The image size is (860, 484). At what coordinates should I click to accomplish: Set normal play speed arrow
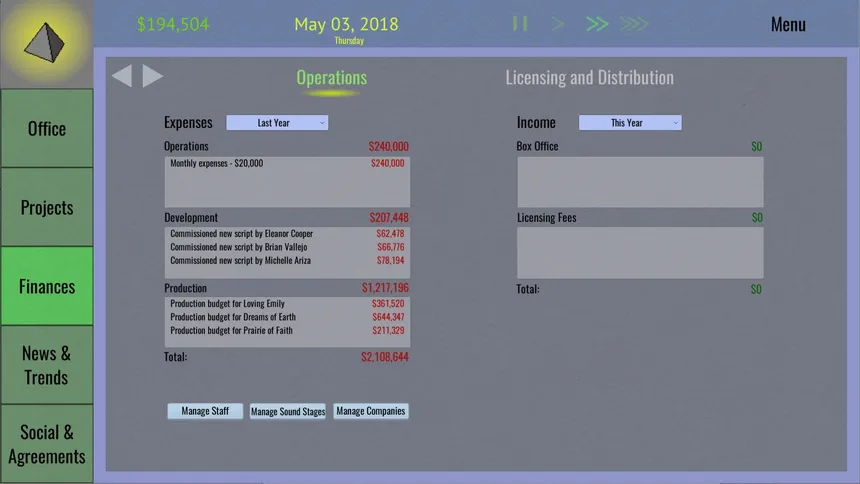558,24
